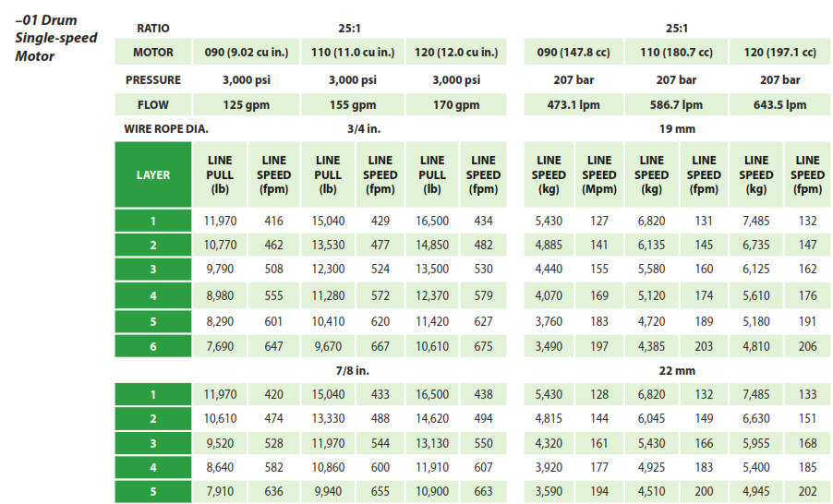Click the green layer 6 row cell
Image resolution: width=833 pixels, height=504 pixels.
pyautogui.click(x=153, y=346)
